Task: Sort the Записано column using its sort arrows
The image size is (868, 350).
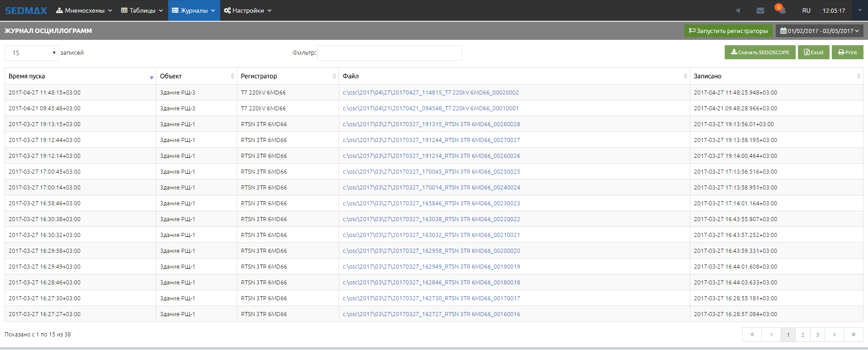Action: pyautogui.click(x=858, y=76)
